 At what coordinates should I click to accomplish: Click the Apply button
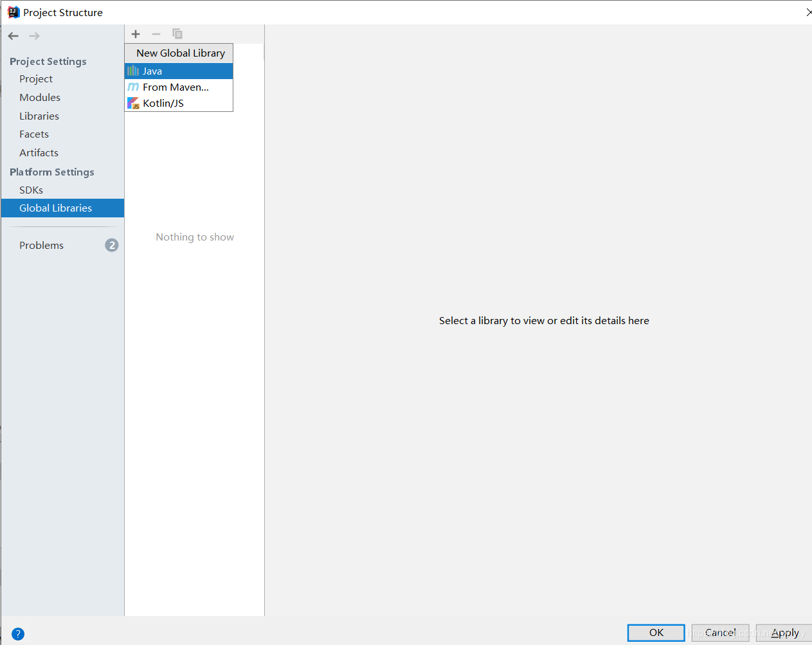[x=784, y=633]
